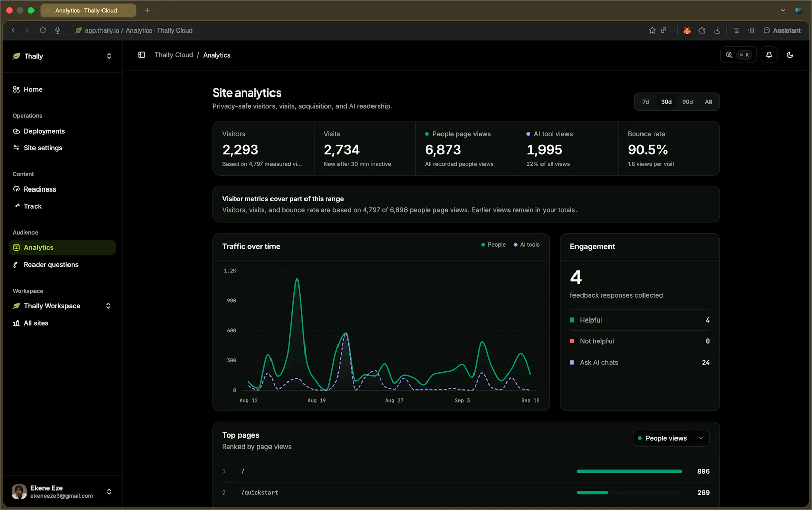Viewport: 812px width, 510px height.
Task: Click the browser forward arrow
Action: (27, 30)
